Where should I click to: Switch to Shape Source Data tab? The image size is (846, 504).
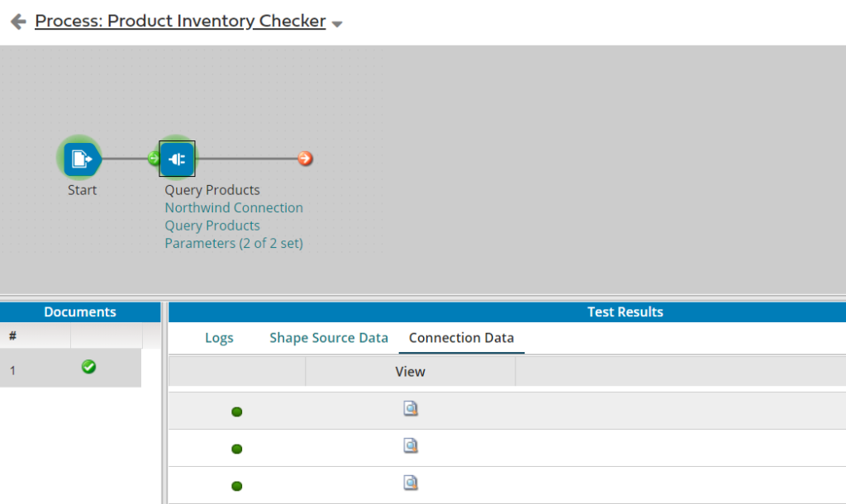coord(329,338)
